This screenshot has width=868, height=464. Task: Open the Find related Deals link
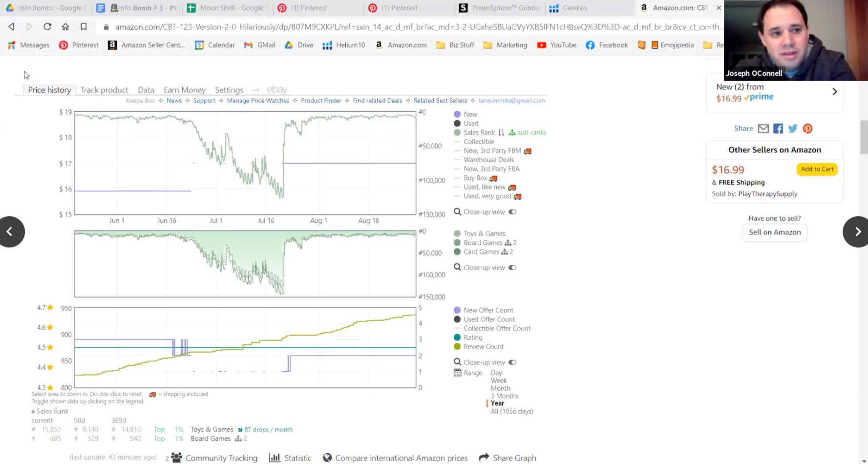click(378, 101)
